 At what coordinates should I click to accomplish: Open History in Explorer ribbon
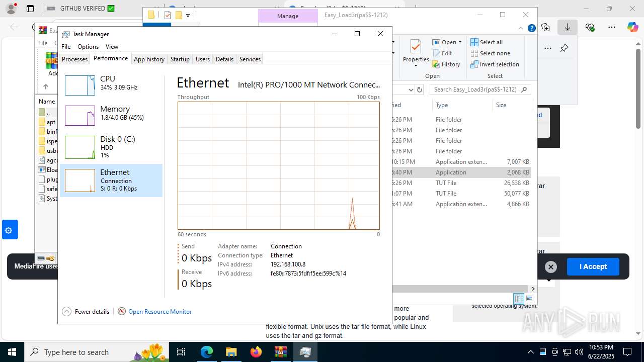pos(446,64)
